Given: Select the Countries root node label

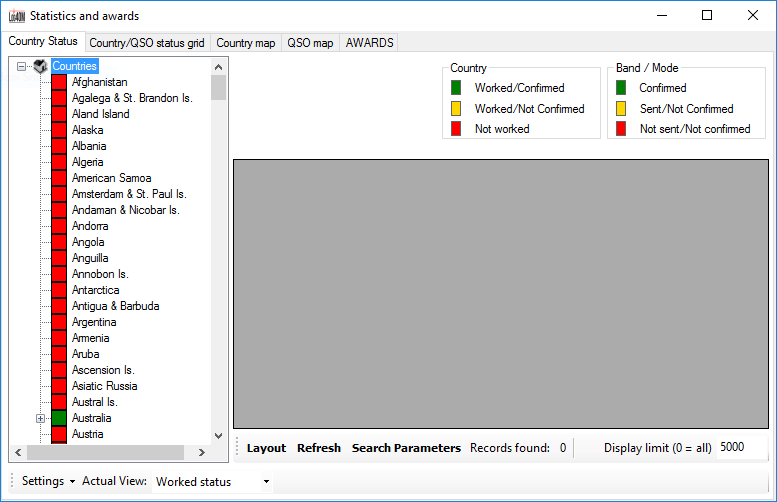Looking at the screenshot, I should tap(74, 66).
